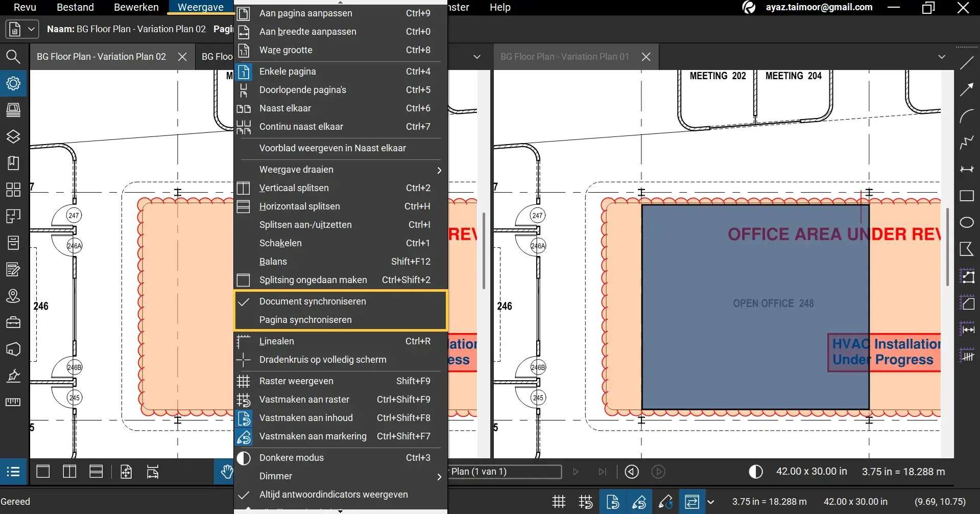This screenshot has width=980, height=514.
Task: Choose Aan pagina aanpassen menu entry
Action: [341, 13]
